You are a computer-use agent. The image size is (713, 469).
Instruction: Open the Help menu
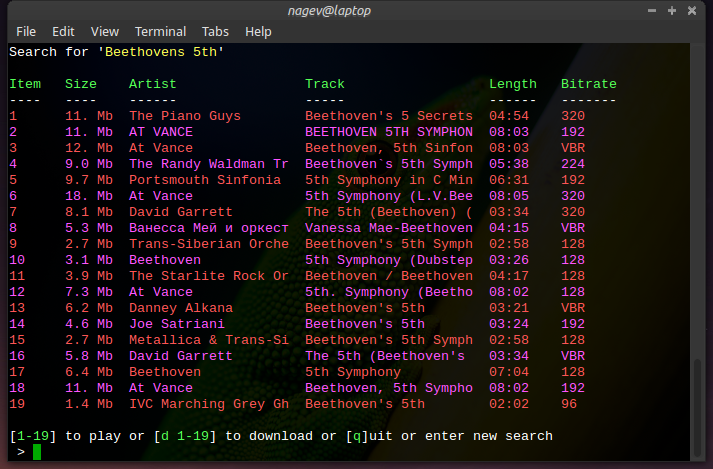(x=258, y=31)
